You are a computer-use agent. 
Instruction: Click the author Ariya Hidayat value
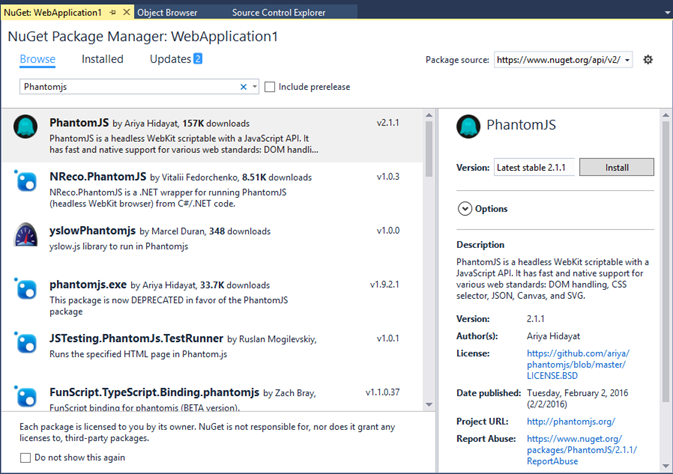tap(553, 336)
